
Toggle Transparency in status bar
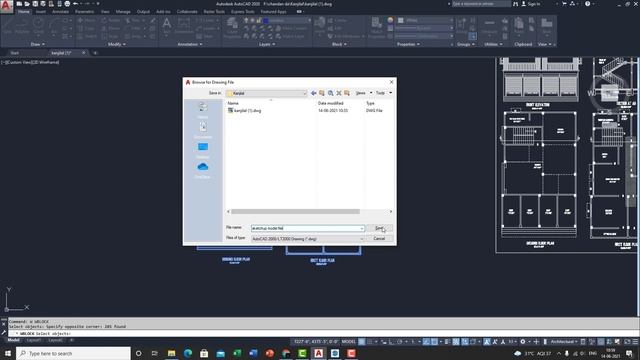(456, 342)
